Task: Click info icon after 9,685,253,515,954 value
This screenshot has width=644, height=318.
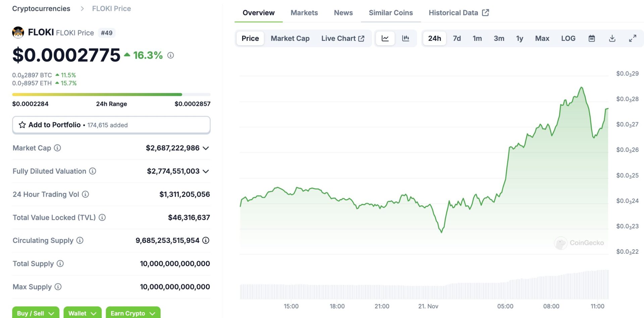Action: tap(206, 240)
